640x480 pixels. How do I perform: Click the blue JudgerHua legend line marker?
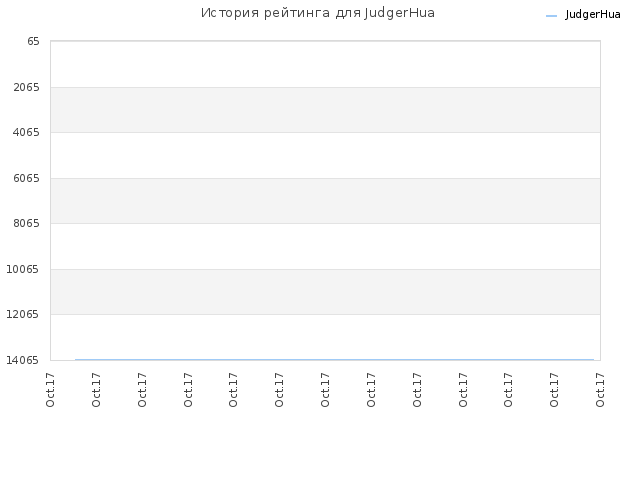pyautogui.click(x=551, y=16)
